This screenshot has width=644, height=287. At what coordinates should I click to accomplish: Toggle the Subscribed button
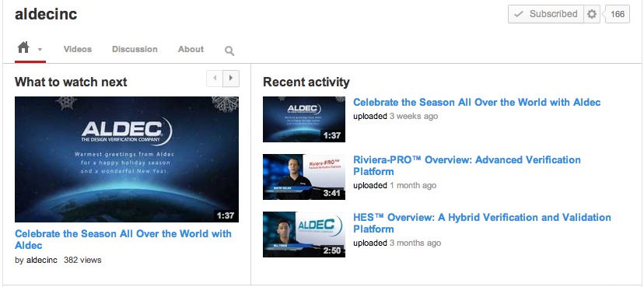(x=546, y=14)
